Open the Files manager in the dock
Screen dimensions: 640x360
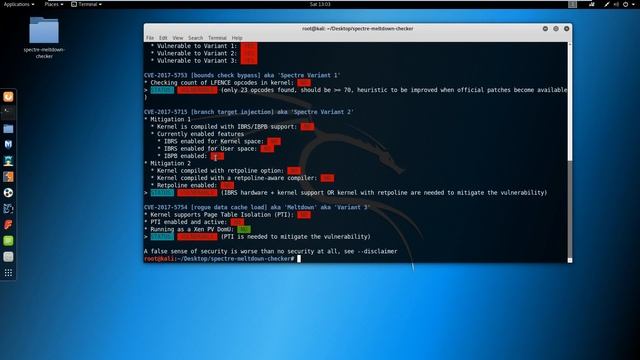coord(8,129)
